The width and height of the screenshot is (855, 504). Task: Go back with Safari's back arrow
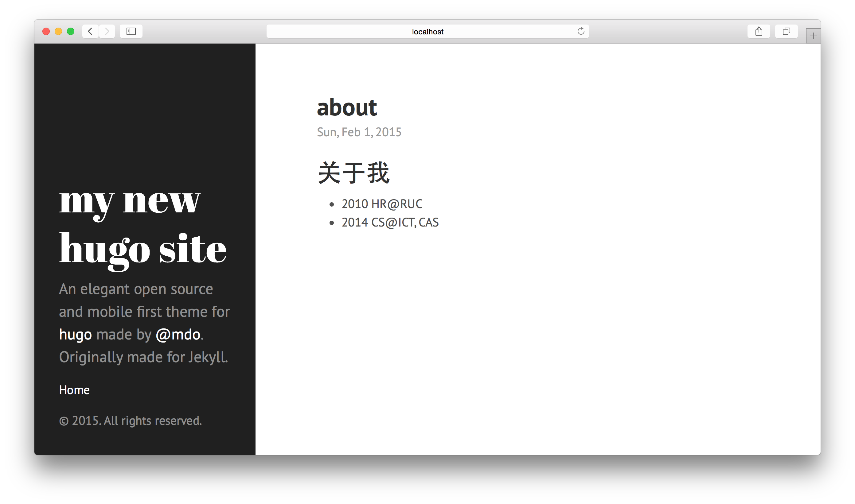point(90,31)
